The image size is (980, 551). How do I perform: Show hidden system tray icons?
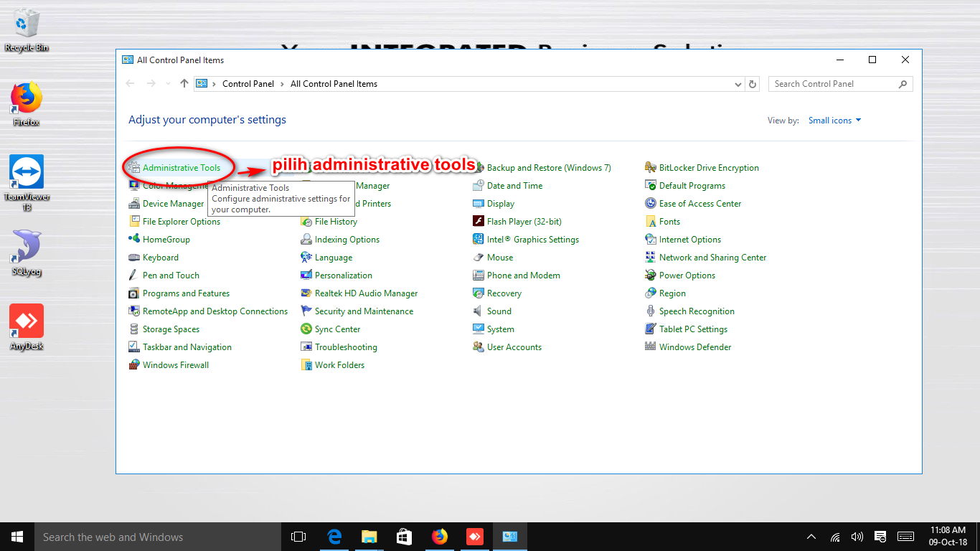coord(811,537)
